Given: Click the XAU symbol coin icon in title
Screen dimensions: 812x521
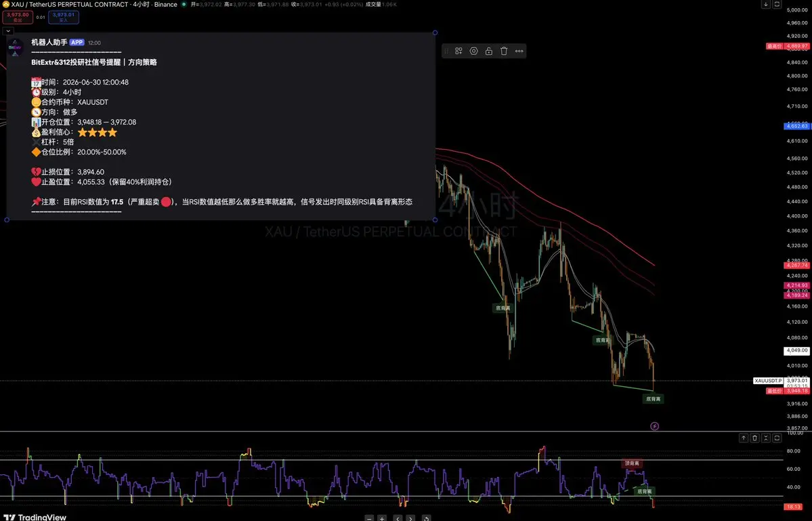Looking at the screenshot, I should pos(5,4).
